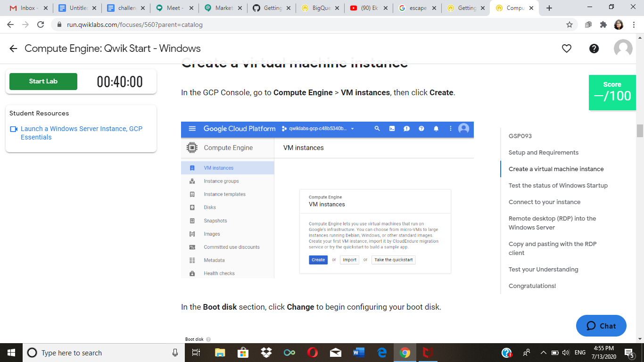Switch to the Untitled document tab
Image resolution: width=644 pixels, height=362 pixels.
77,8
